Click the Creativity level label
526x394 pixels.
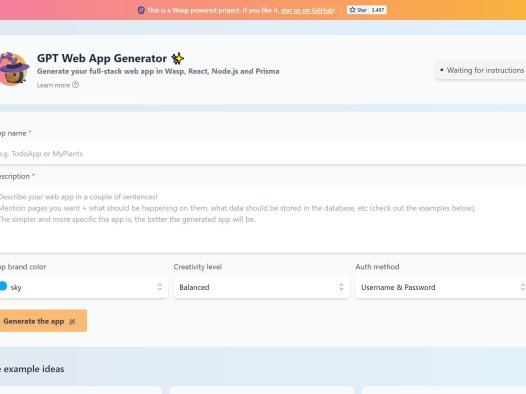(x=198, y=267)
